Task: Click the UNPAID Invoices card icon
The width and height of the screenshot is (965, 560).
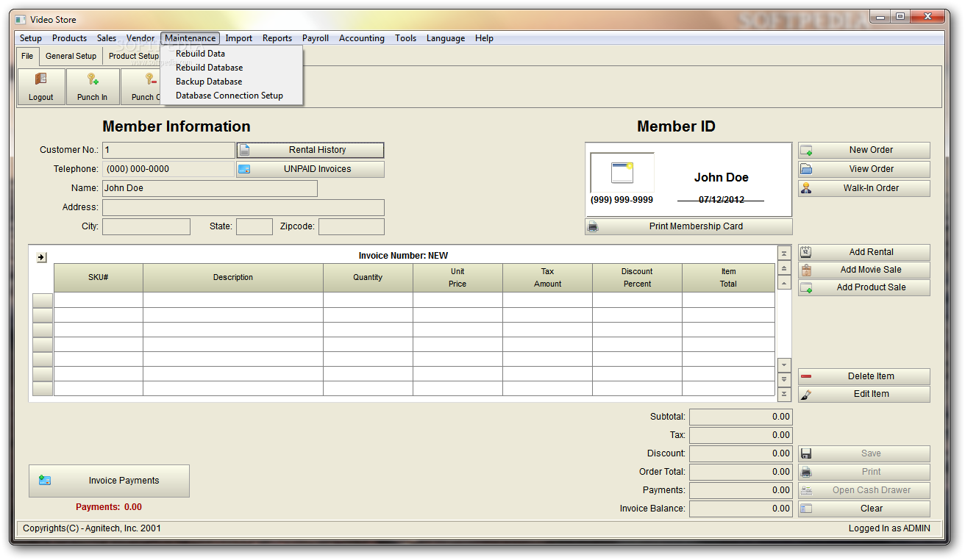Action: (x=244, y=169)
